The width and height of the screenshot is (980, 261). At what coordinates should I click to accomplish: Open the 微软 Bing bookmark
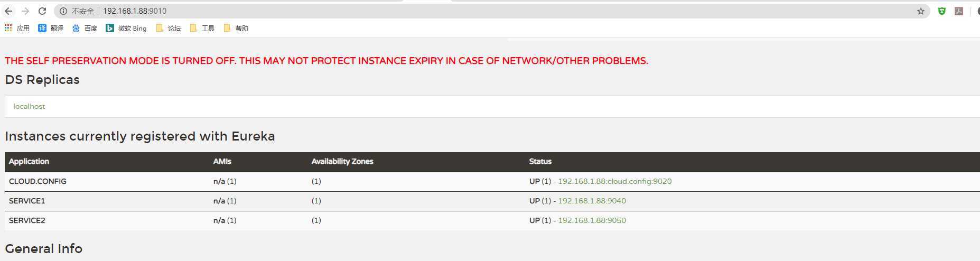[126, 28]
